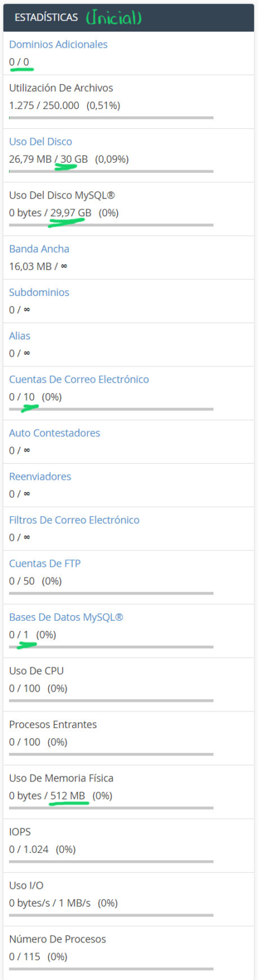The height and width of the screenshot is (980, 258).
Task: Click the Uso De CPU progress bar
Action: 111,701
